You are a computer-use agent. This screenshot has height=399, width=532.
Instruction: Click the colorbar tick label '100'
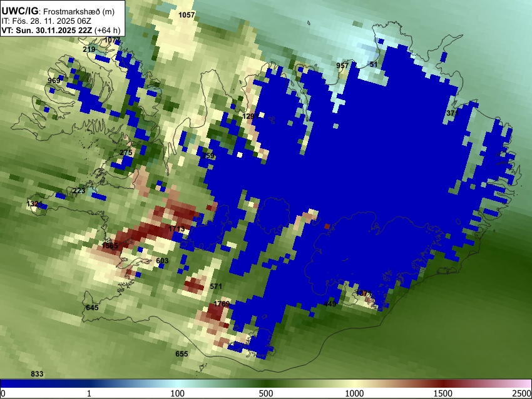[x=178, y=393]
